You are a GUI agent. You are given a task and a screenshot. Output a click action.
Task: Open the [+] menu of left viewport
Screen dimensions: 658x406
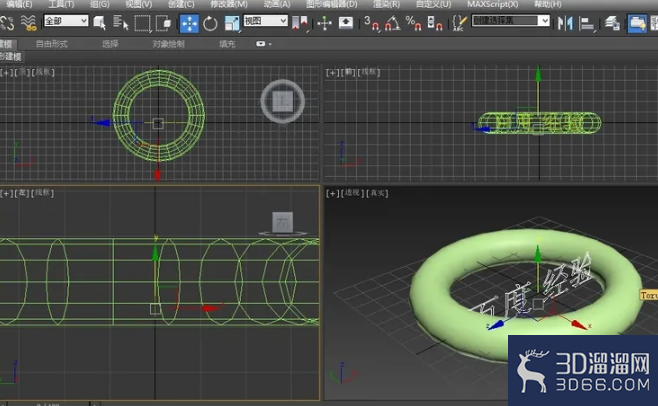click(x=6, y=193)
